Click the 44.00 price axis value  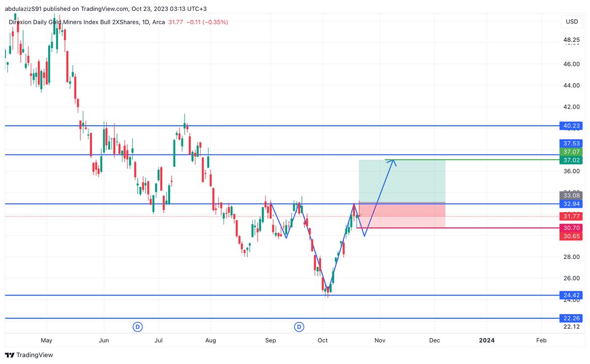tap(572, 85)
